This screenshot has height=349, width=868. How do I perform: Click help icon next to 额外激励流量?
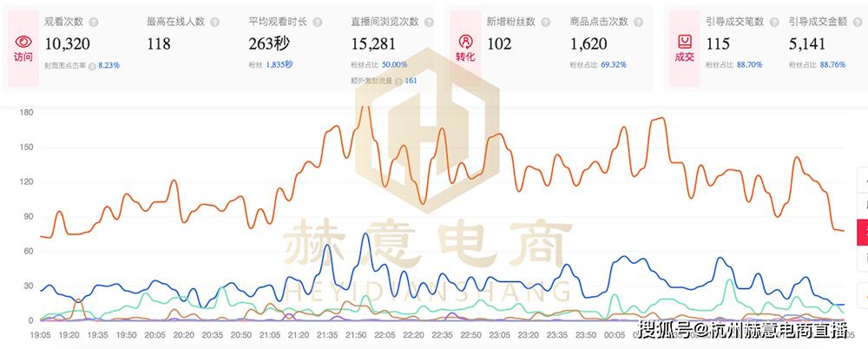398,81
